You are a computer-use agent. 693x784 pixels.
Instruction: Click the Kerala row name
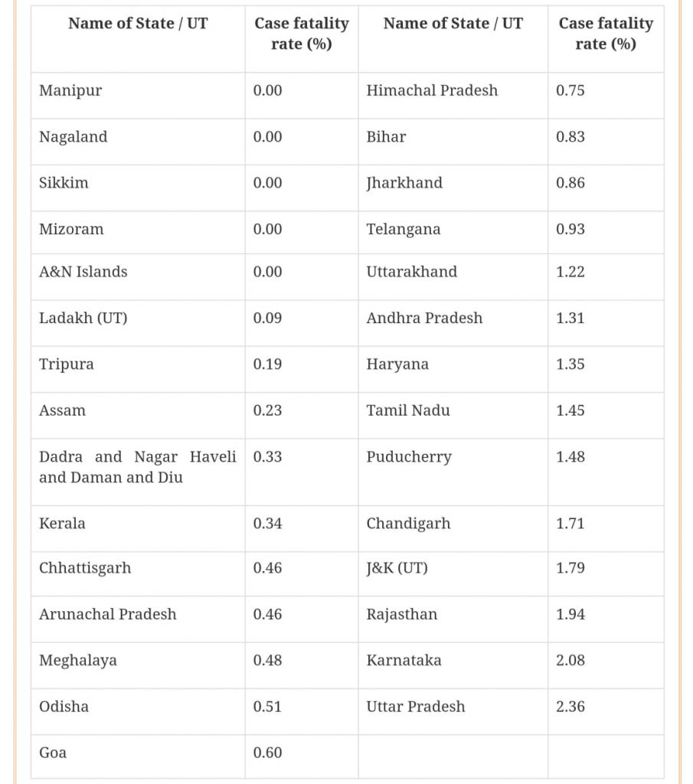(138, 528)
